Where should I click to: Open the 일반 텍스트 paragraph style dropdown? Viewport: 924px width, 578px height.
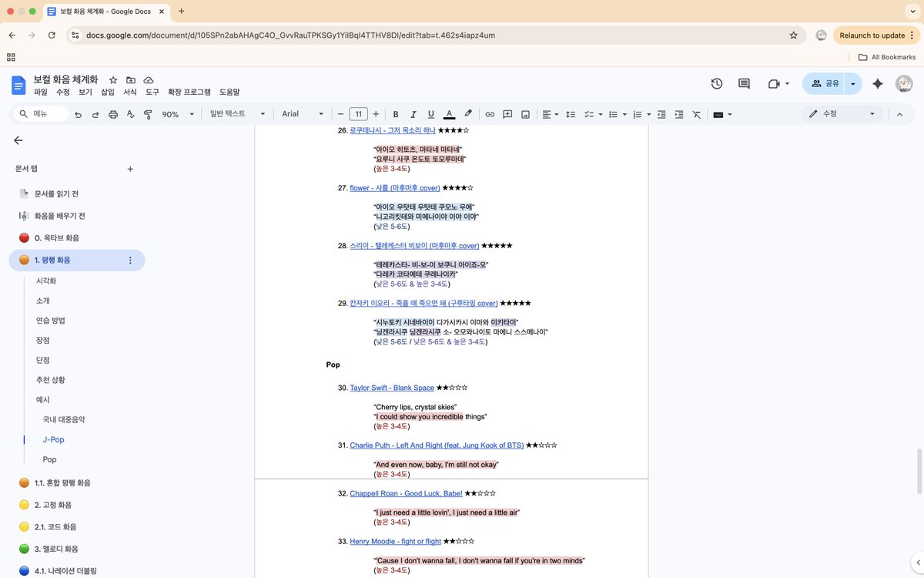(237, 114)
